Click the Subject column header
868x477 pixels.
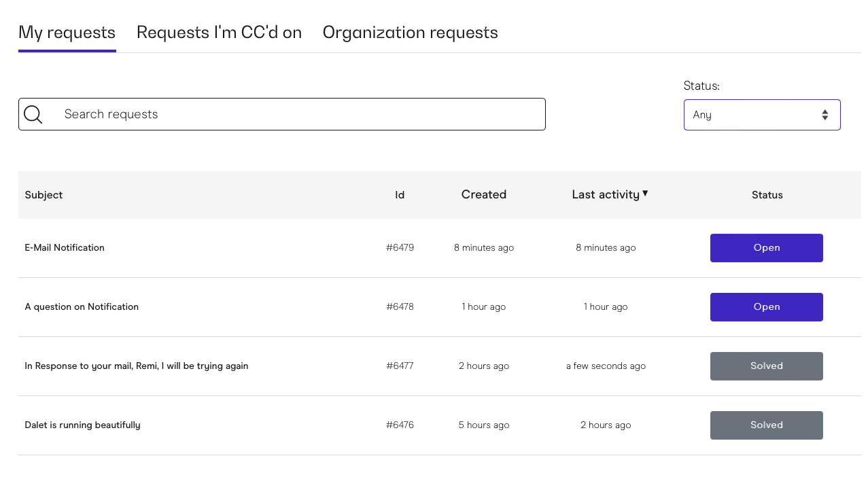click(x=44, y=195)
